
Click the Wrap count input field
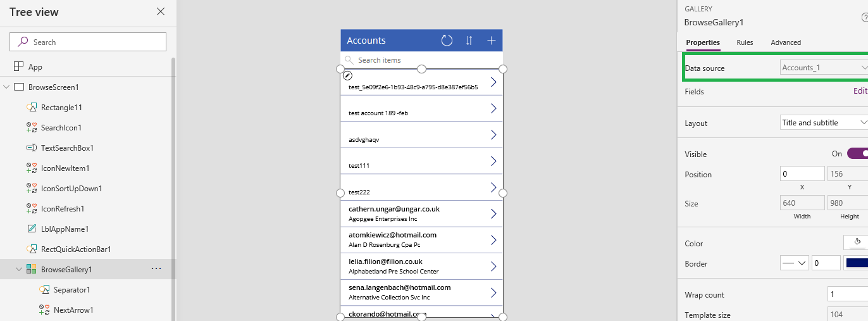tap(848, 294)
